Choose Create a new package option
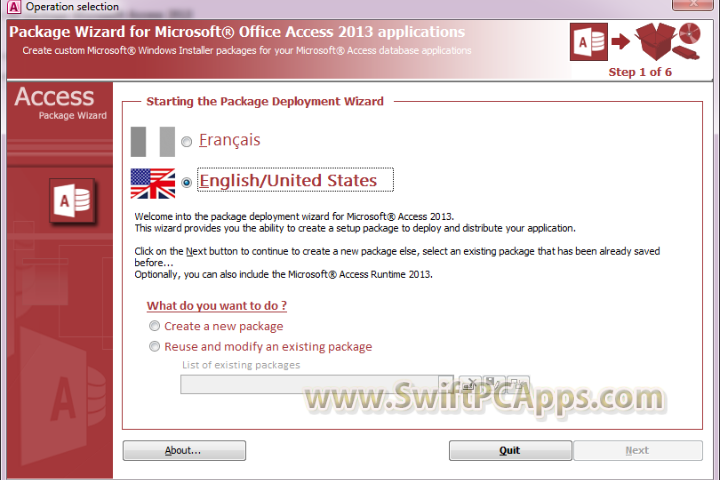 click(x=155, y=326)
